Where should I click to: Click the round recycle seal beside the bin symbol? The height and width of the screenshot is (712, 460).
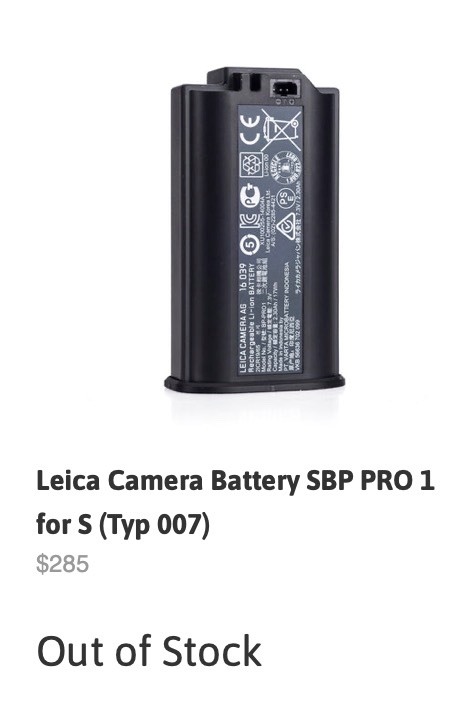(286, 167)
